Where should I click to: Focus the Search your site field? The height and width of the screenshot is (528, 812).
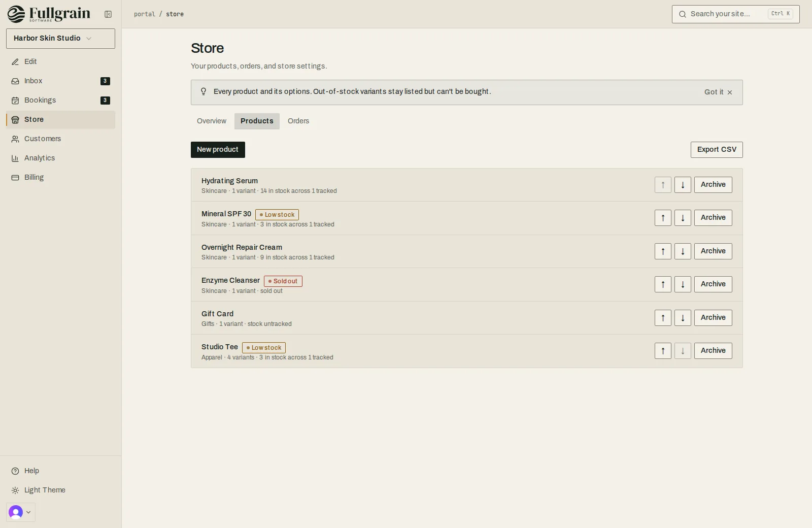tap(735, 14)
